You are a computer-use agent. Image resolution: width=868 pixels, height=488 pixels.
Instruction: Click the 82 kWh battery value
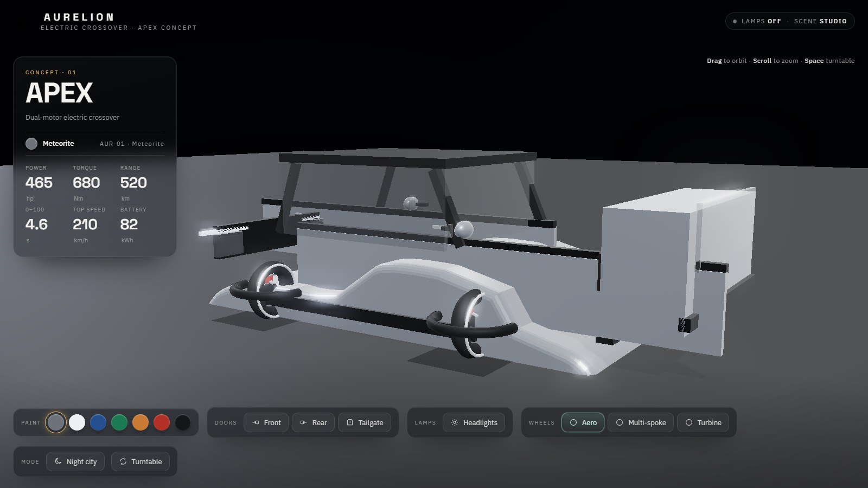(129, 224)
